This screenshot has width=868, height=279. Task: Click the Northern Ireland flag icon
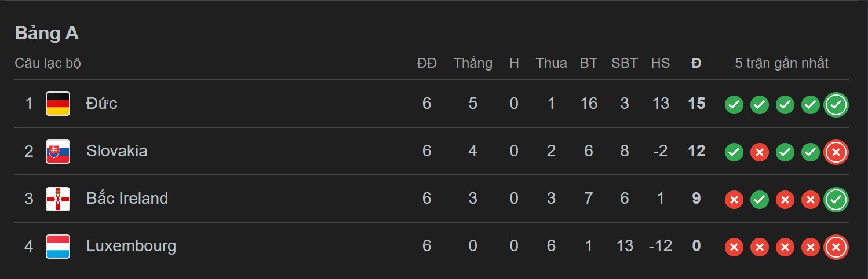click(x=58, y=199)
